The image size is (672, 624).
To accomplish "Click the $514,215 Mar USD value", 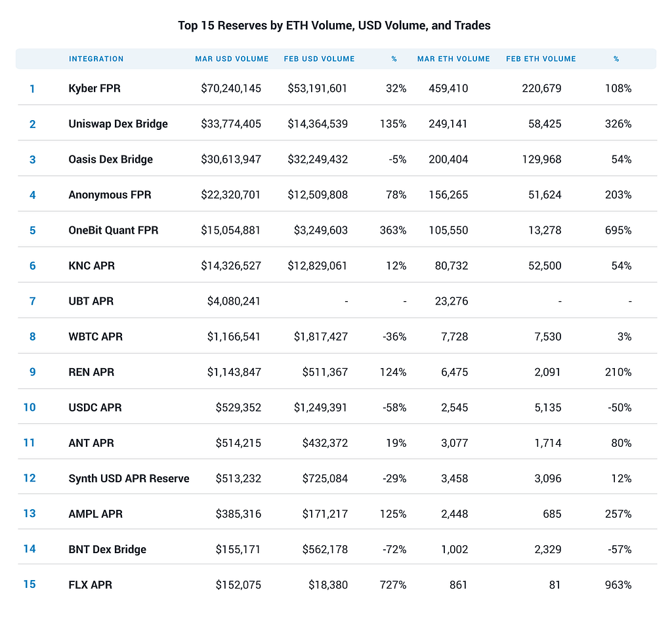I will (238, 443).
